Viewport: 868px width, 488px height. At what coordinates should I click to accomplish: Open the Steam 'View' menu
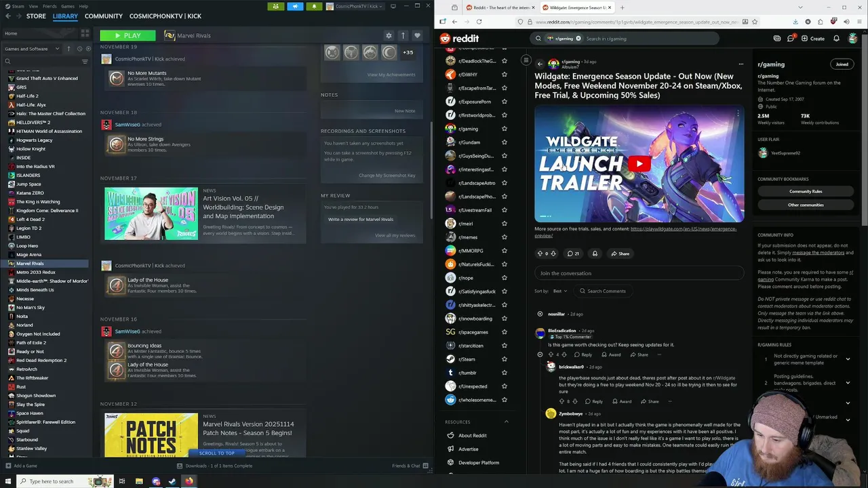(33, 6)
